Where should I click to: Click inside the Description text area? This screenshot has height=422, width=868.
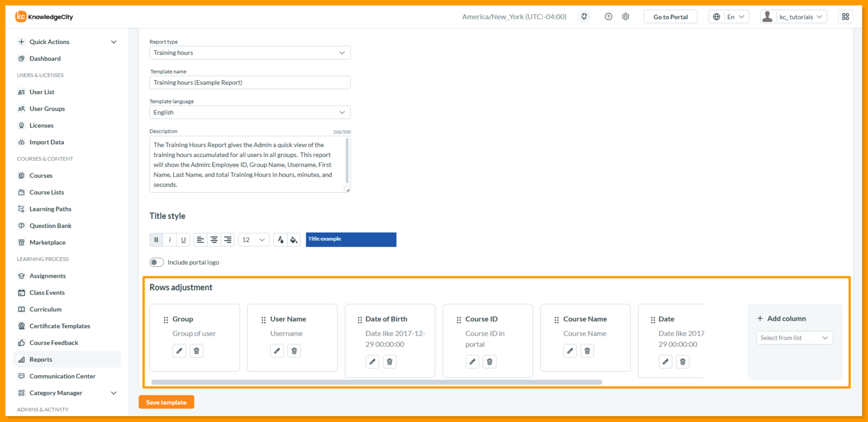[x=250, y=164]
